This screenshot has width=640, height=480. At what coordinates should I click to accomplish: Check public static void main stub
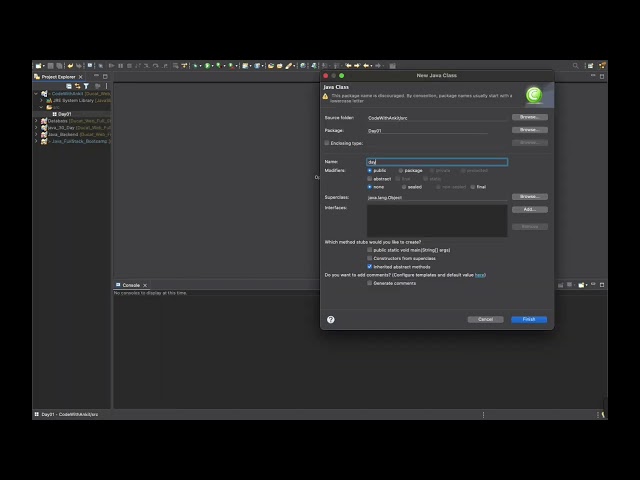pyautogui.click(x=370, y=250)
